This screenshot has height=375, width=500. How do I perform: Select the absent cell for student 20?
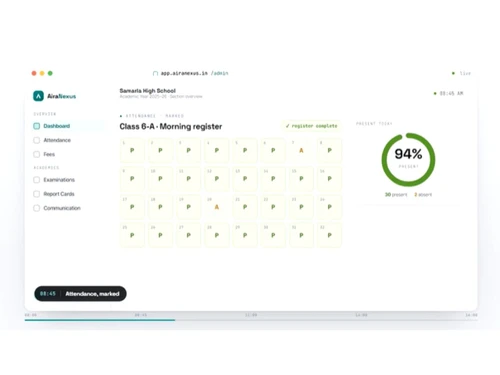click(x=217, y=207)
